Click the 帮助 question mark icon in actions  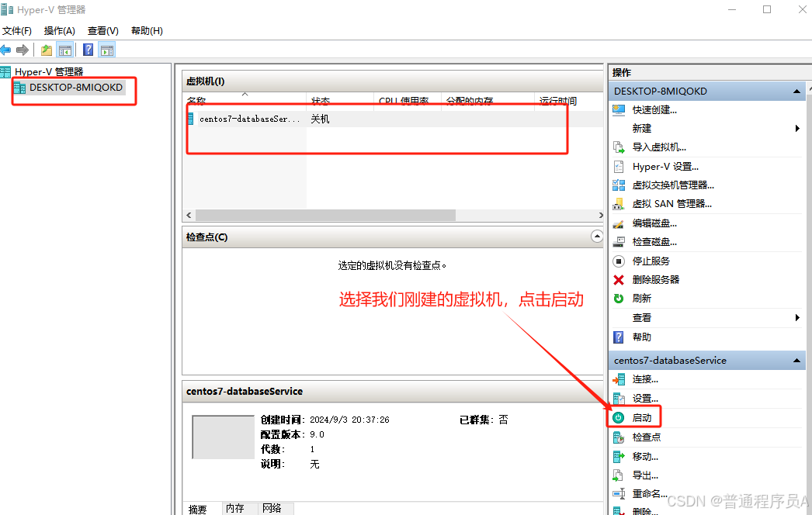(x=619, y=337)
